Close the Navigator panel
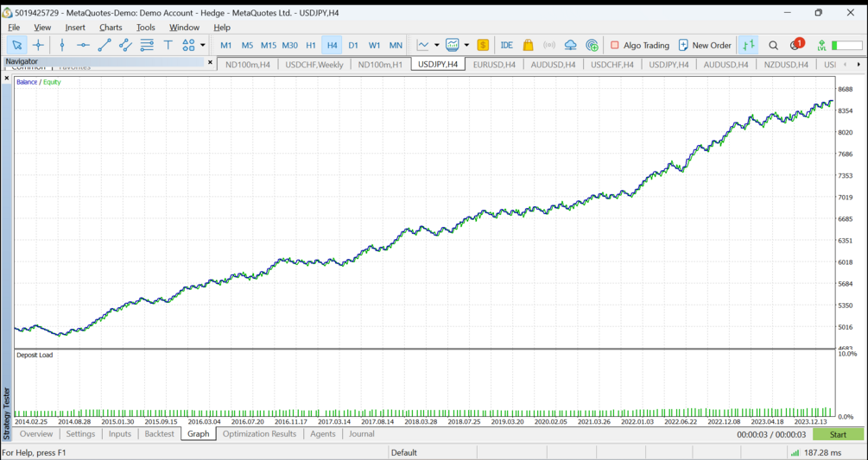 (210, 62)
